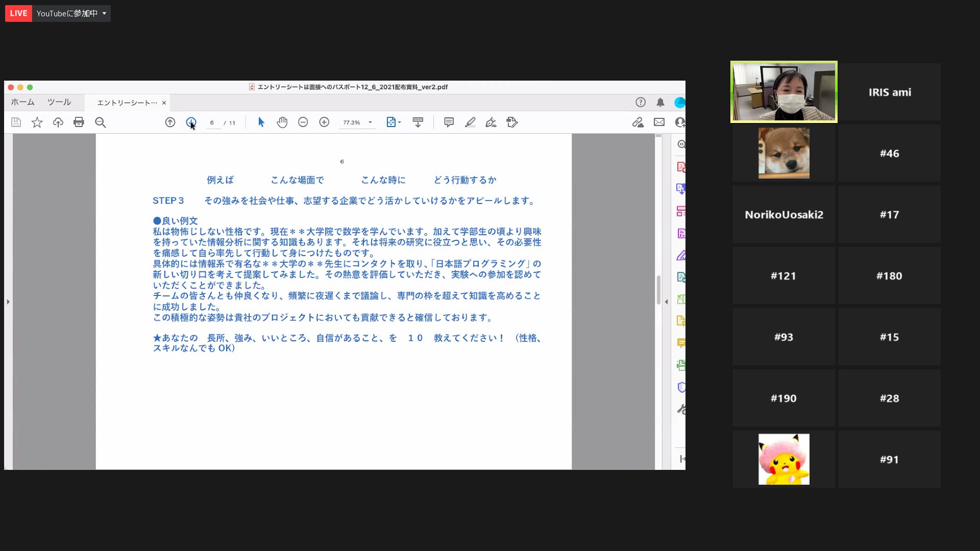Switch to the ツール tab
980x551 pixels.
click(x=59, y=103)
